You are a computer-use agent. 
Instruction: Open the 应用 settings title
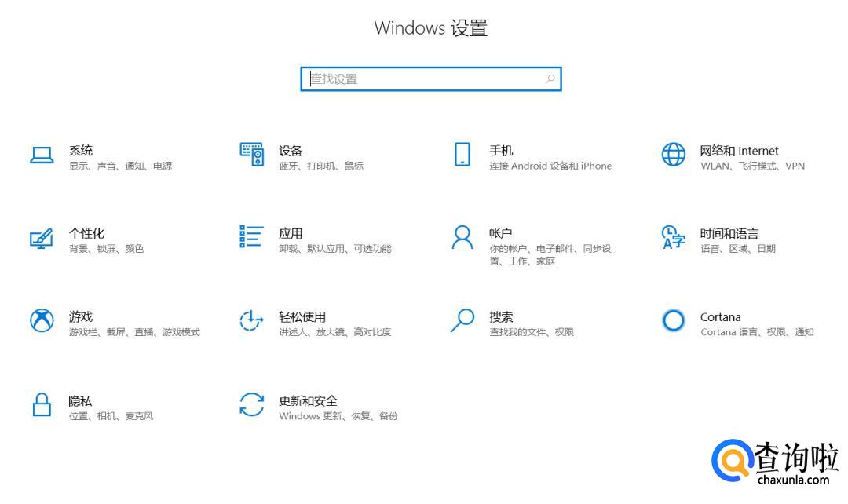pyautogui.click(x=291, y=233)
